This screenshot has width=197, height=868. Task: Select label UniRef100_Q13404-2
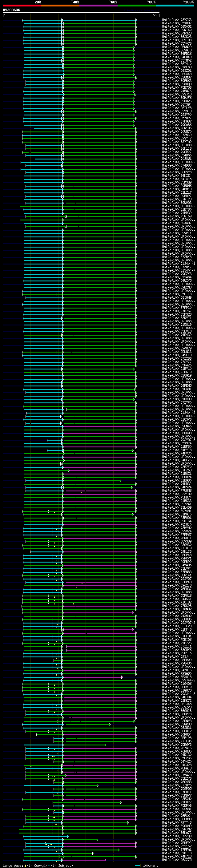(x=179, y=413)
